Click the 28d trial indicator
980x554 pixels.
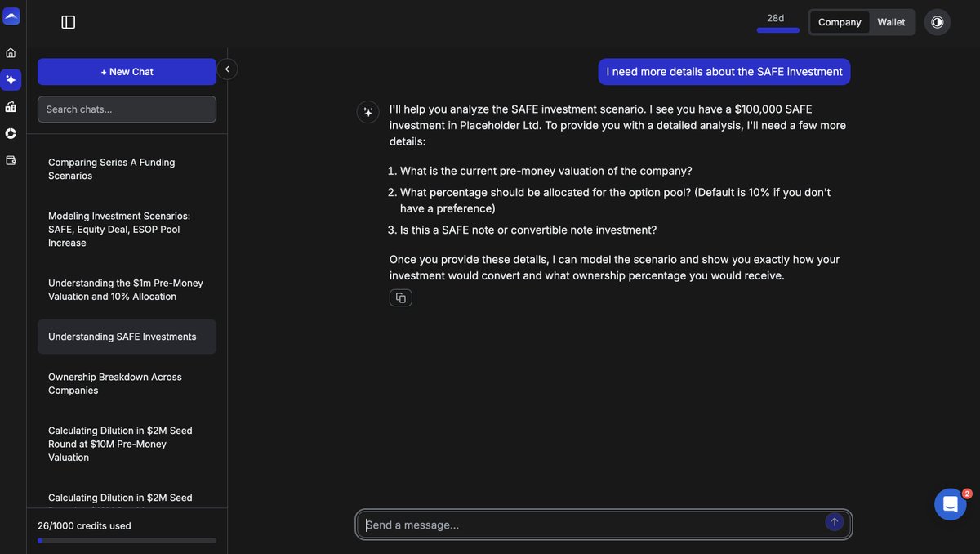(777, 23)
